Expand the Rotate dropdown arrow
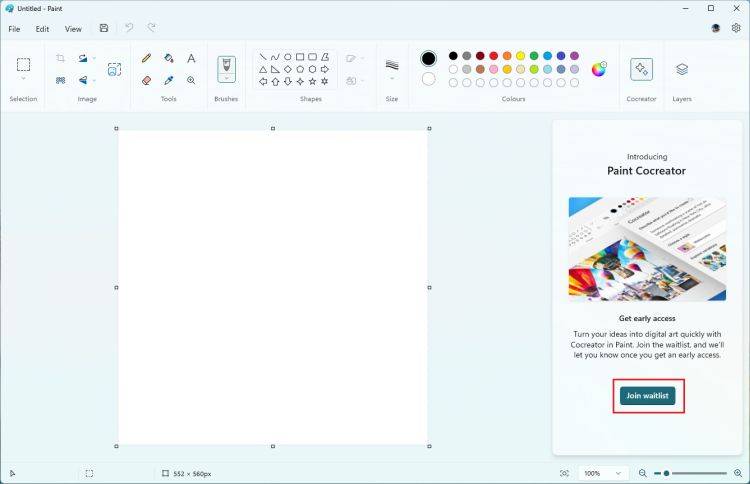 94,58
